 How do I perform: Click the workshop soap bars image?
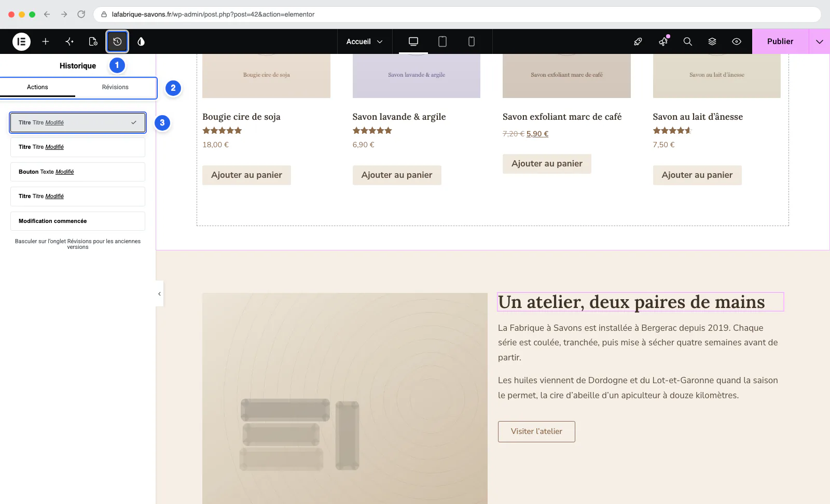(x=345, y=398)
